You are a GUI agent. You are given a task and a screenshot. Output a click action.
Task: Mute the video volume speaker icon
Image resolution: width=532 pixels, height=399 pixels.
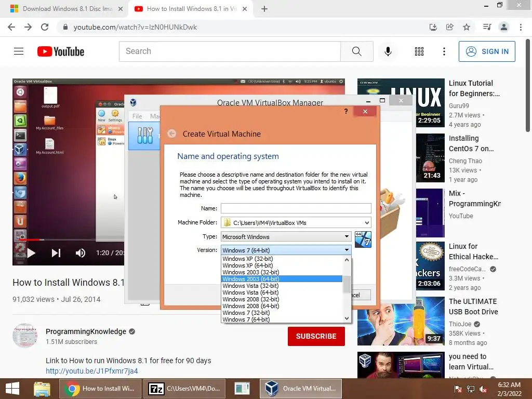click(x=81, y=253)
